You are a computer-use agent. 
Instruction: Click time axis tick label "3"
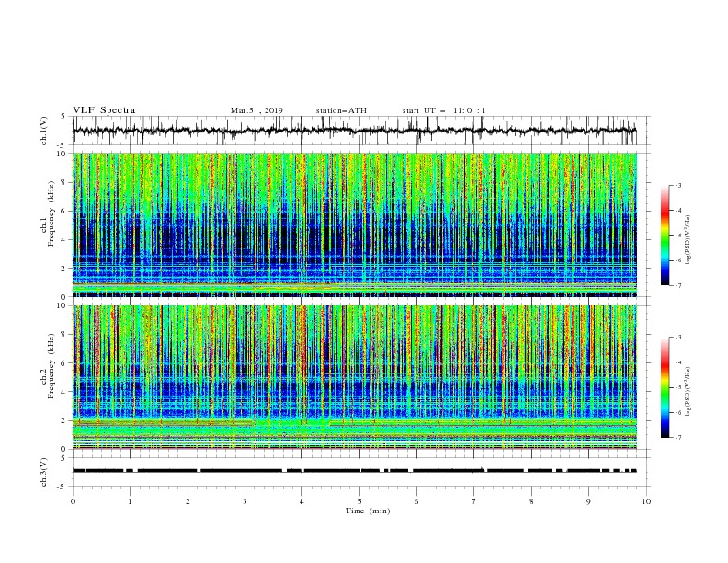click(x=245, y=501)
